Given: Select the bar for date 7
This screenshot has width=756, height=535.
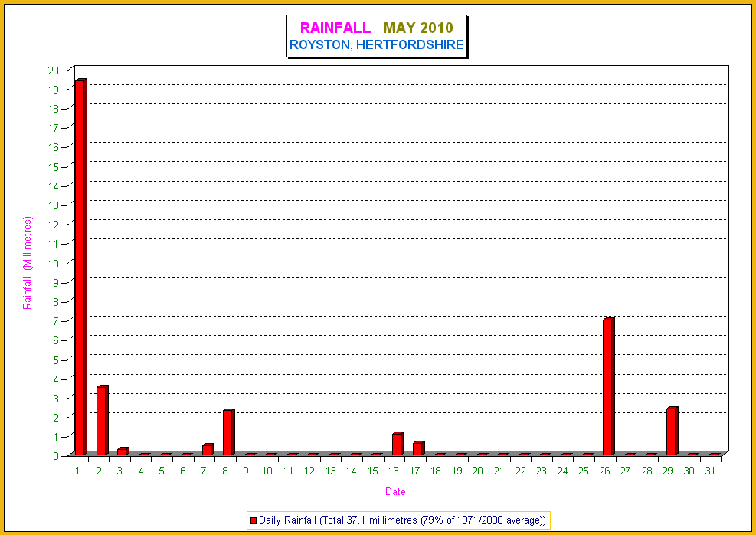Looking at the screenshot, I should pos(208,450).
